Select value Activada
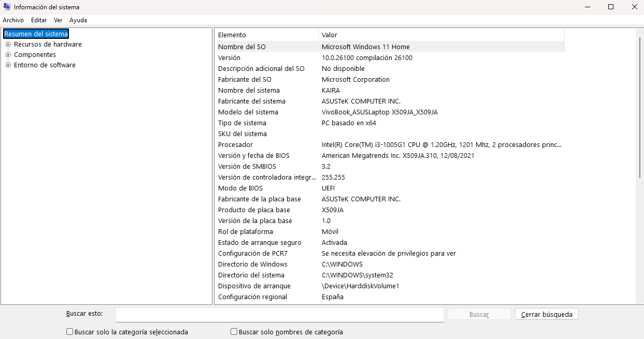This screenshot has height=339, width=644. tap(334, 242)
